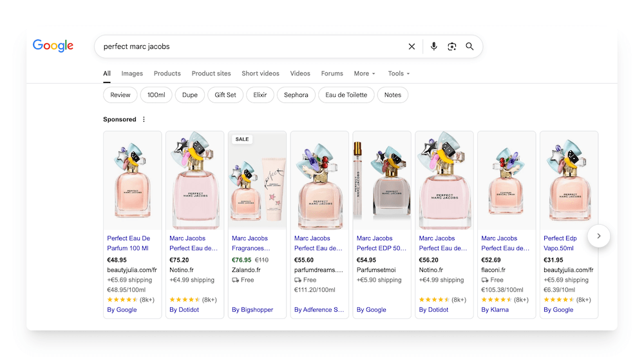
Task: Filter results by the Dupe chip
Action: (189, 95)
